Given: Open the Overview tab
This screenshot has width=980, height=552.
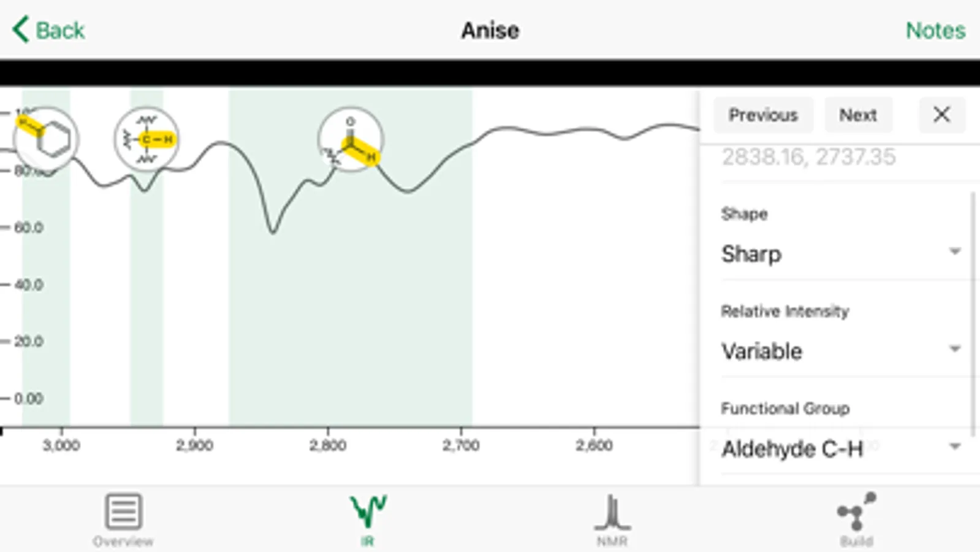Looking at the screenshot, I should coord(123,519).
